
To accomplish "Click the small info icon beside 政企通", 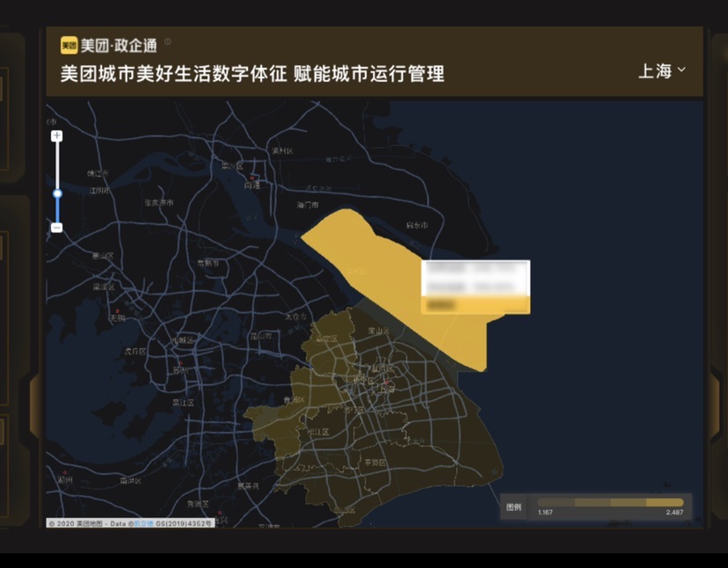I will (168, 41).
